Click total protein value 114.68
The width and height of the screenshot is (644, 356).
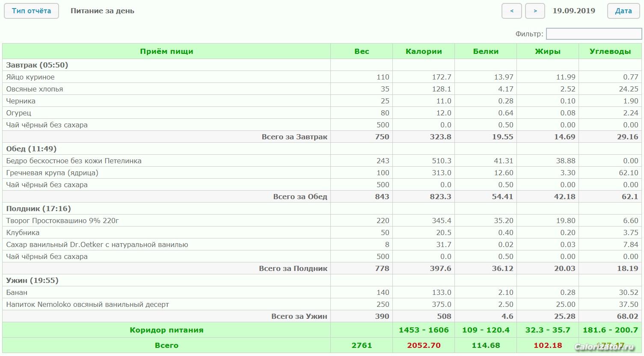[486, 345]
